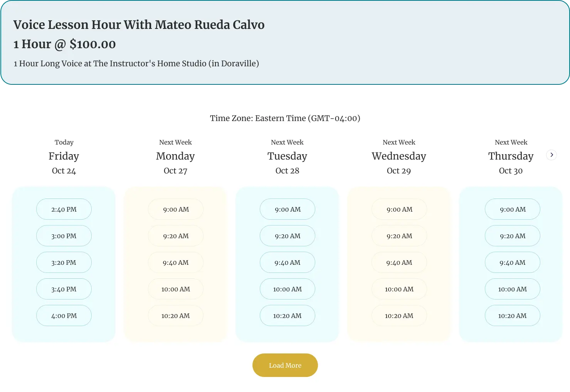Select Monday 9:20 AM slot

pos(176,236)
